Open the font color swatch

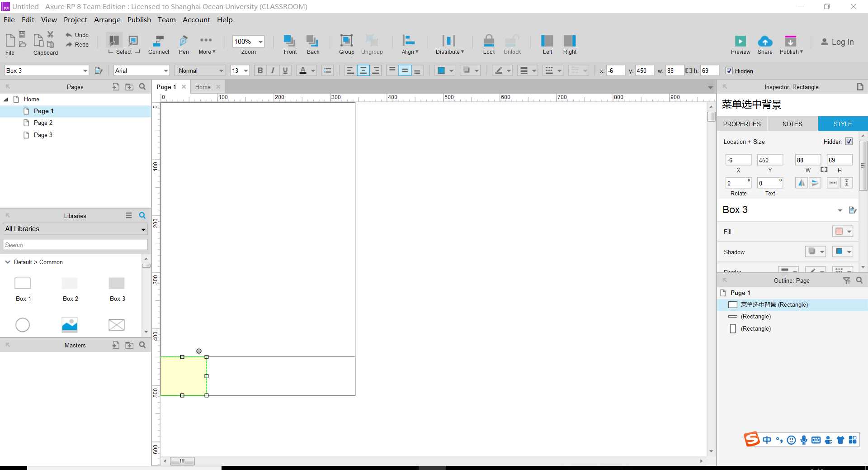point(307,71)
